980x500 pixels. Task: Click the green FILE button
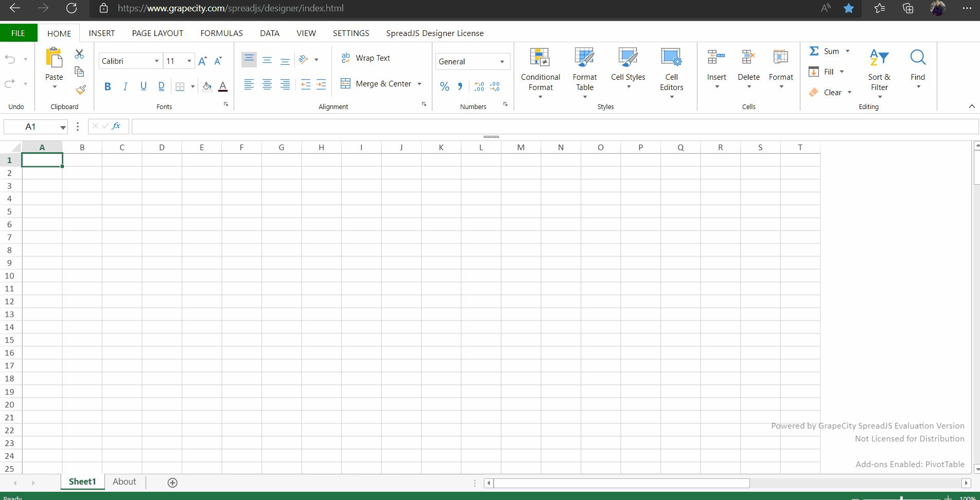(19, 33)
